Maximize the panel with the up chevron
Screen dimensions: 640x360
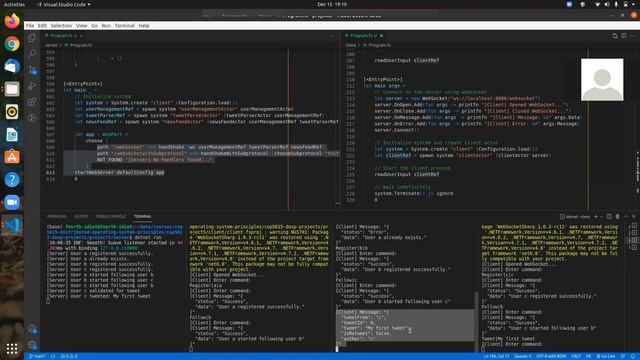[x=626, y=216]
